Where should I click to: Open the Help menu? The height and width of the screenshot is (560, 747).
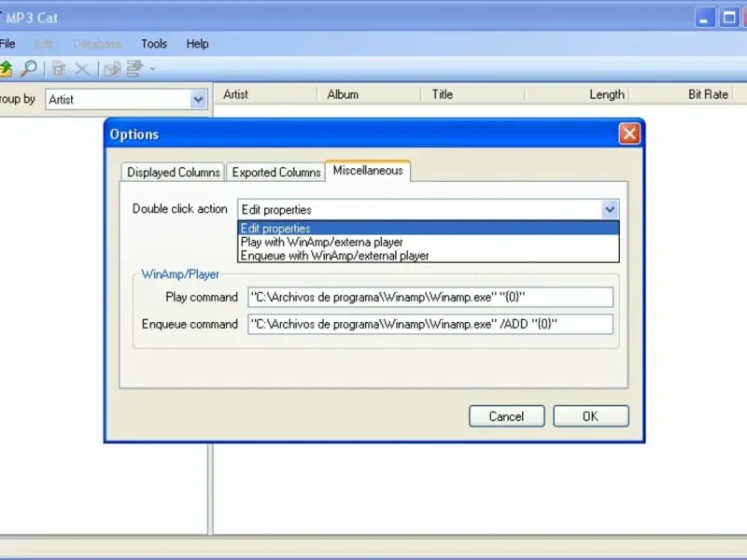click(197, 44)
